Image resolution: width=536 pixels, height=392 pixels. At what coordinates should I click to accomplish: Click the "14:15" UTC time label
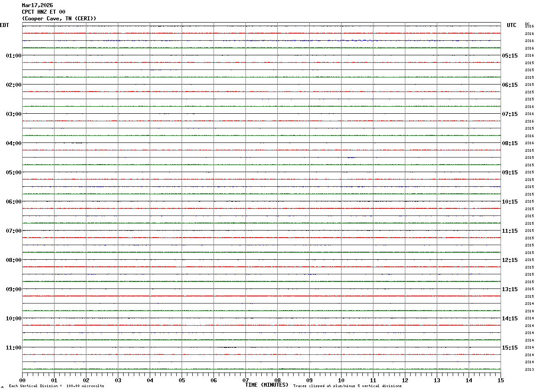coord(510,319)
